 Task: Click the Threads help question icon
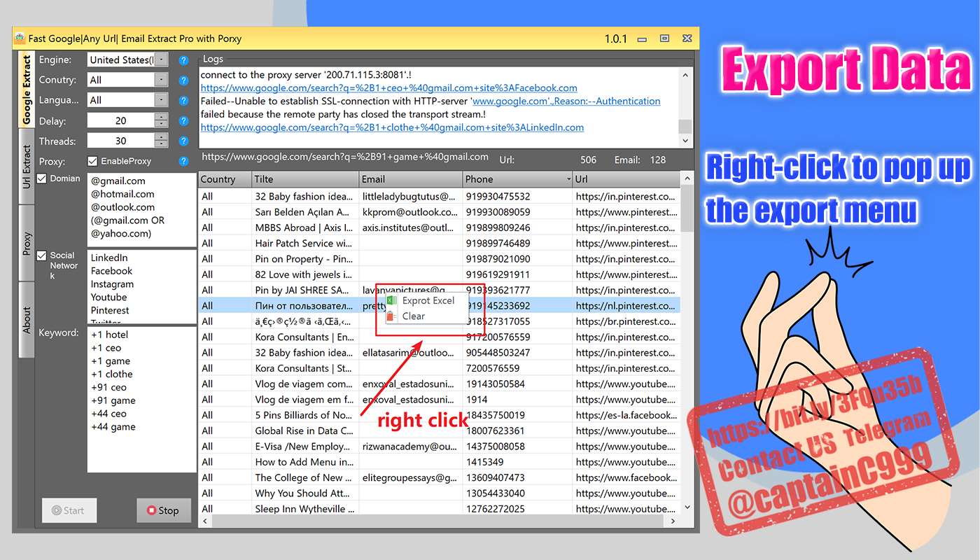(183, 141)
